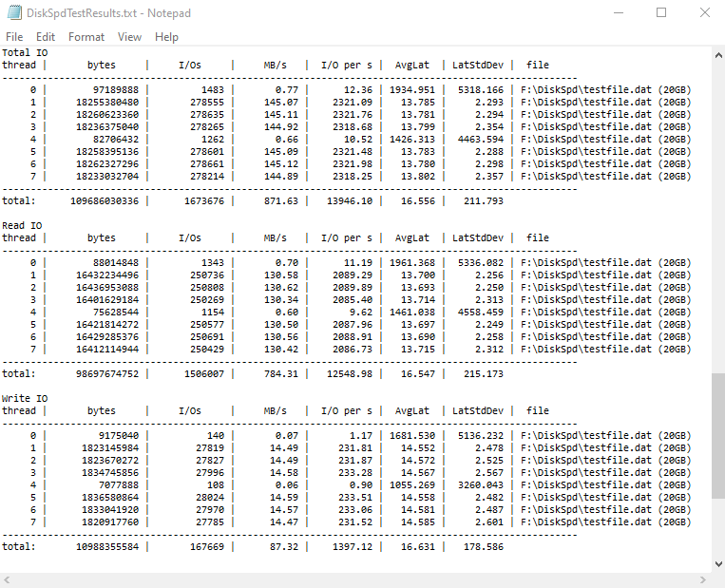Minimize the Notepad window

coord(617,13)
